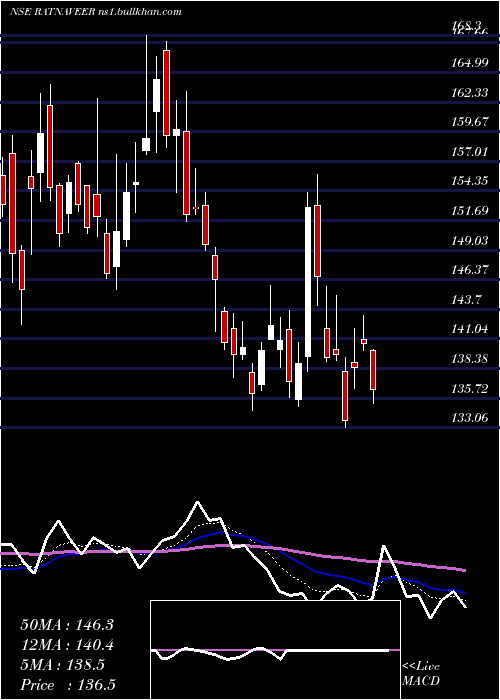Click the 141.04 price axis label
Viewport: 500px width, 700px height.
point(470,329)
